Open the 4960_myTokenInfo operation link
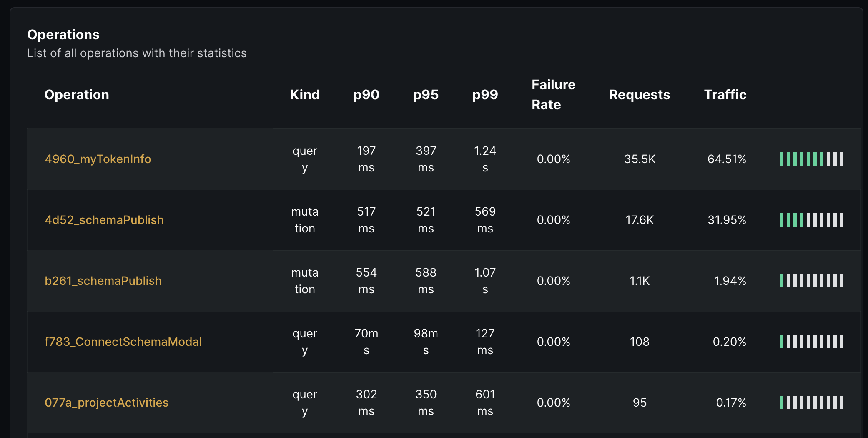The image size is (868, 438). (98, 159)
